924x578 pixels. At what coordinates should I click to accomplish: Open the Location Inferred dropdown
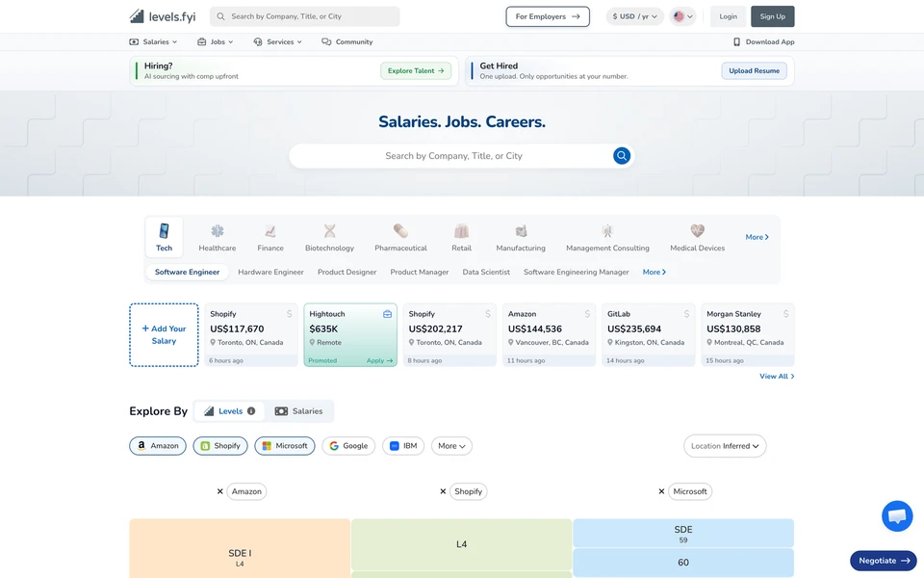[725, 446]
